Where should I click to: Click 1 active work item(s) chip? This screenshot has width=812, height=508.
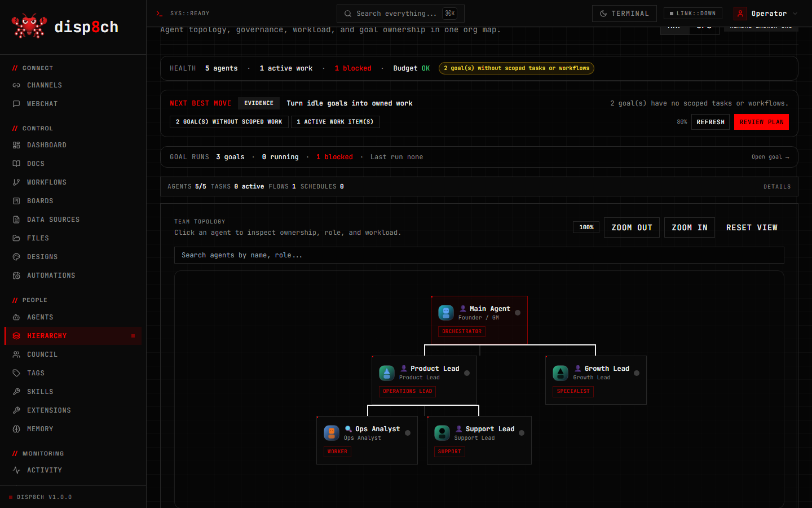(335, 122)
